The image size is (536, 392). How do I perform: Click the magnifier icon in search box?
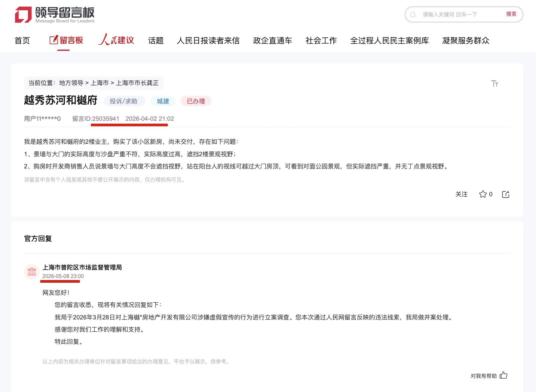coord(413,14)
